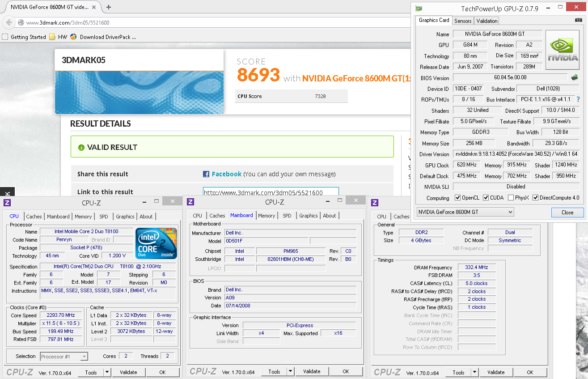This screenshot has width=588, height=379.
Task: Click the Core Speed 2293.70 MHz value
Action: tap(61, 315)
